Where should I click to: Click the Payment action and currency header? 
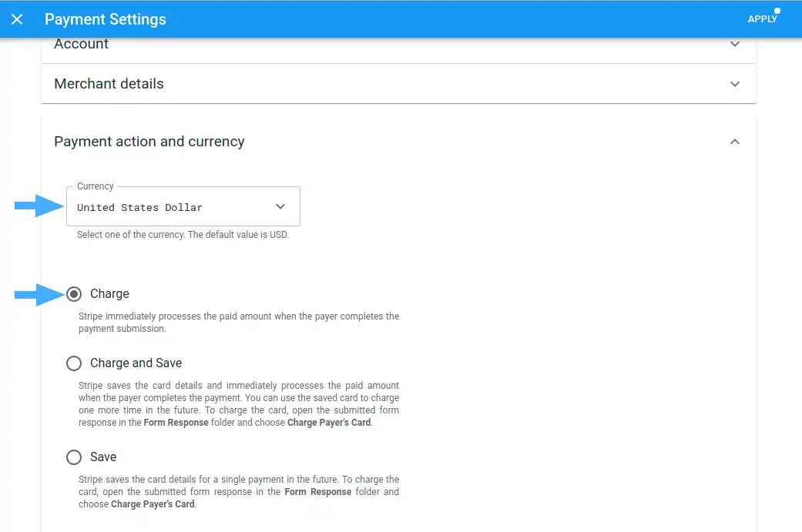(x=149, y=142)
